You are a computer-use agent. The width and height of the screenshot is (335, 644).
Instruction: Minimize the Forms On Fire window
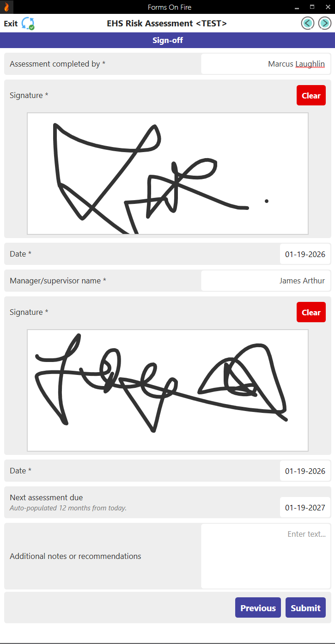(297, 7)
